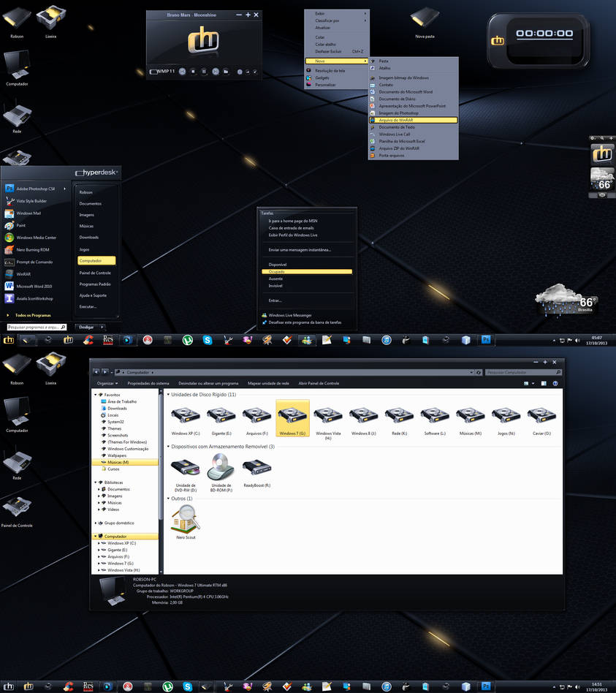Collapse Dispositivos com Armazenamento Removível group
The width and height of the screenshot is (616, 693).
point(168,447)
